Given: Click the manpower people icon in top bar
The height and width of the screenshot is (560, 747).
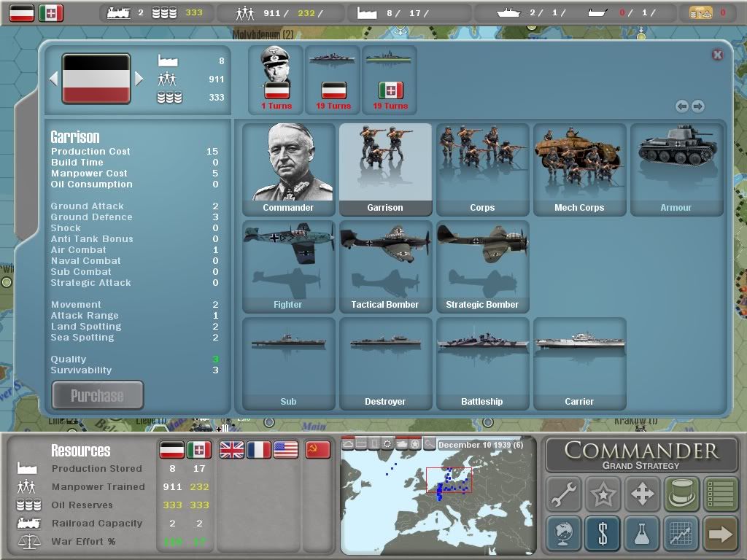Looking at the screenshot, I should (x=245, y=13).
